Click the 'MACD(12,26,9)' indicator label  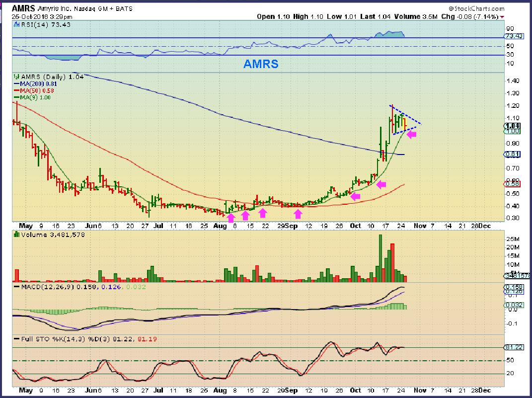(48, 287)
